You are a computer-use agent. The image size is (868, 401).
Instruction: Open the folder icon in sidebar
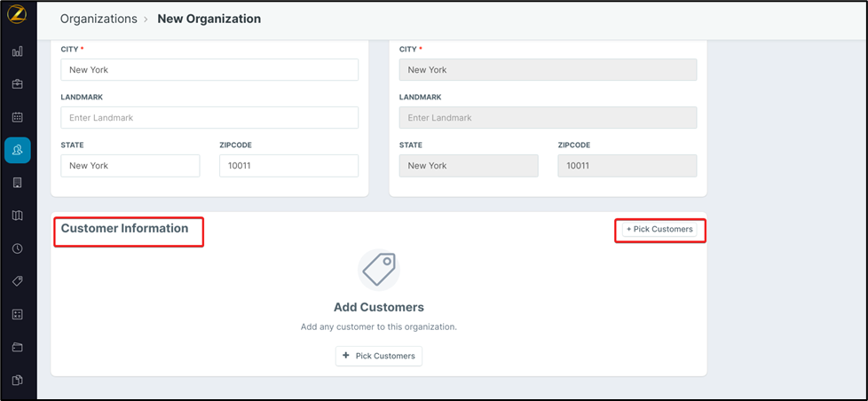coord(17,347)
